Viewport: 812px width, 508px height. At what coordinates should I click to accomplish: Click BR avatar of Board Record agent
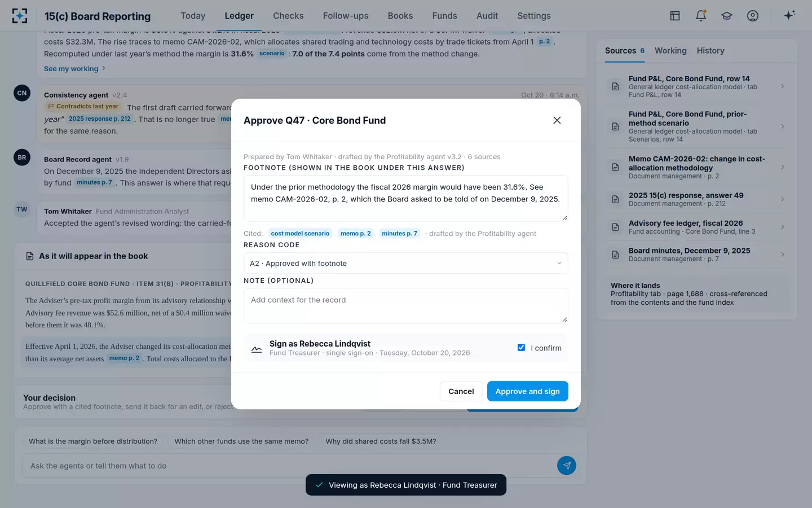[22, 157]
